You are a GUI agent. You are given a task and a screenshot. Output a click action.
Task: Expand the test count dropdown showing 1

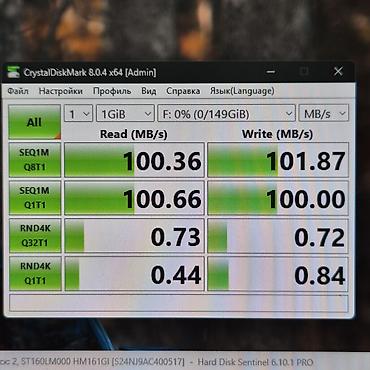pyautogui.click(x=78, y=114)
